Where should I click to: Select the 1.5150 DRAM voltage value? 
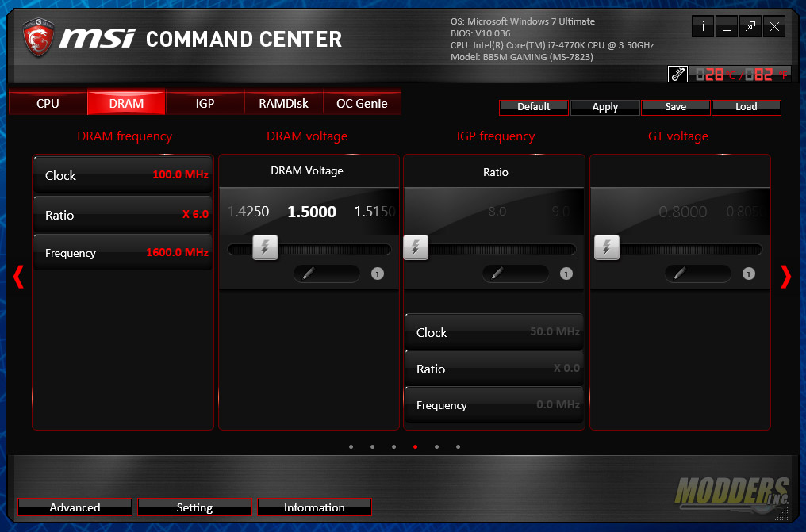coord(374,212)
